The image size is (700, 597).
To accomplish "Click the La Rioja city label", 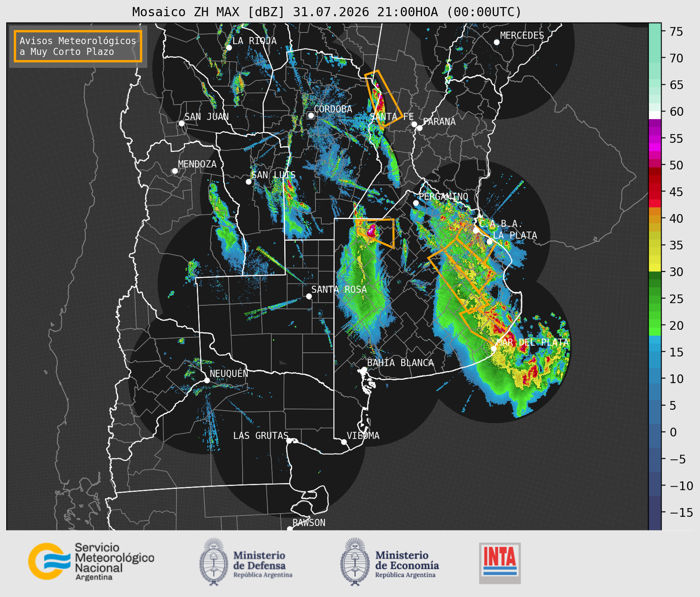I will tap(254, 41).
